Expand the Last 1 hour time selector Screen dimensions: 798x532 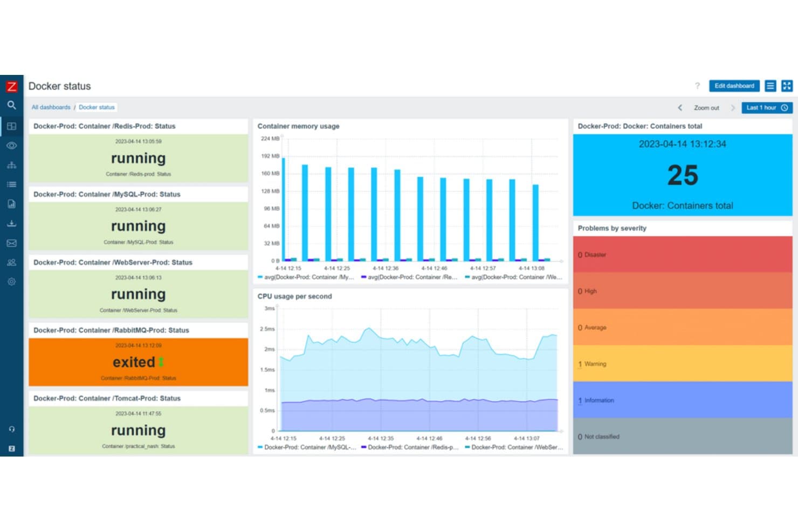[767, 108]
